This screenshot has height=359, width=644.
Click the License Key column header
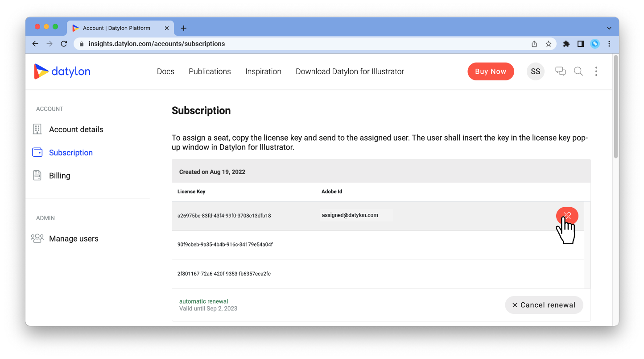(x=191, y=192)
